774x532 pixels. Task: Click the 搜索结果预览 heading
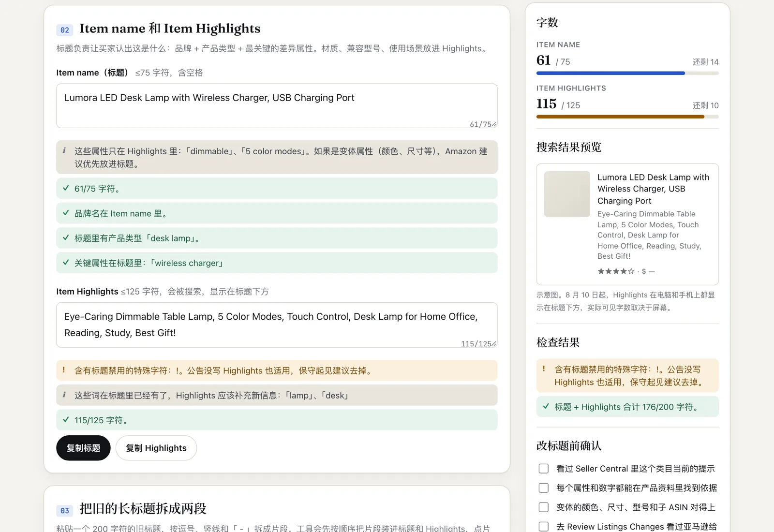(x=569, y=147)
